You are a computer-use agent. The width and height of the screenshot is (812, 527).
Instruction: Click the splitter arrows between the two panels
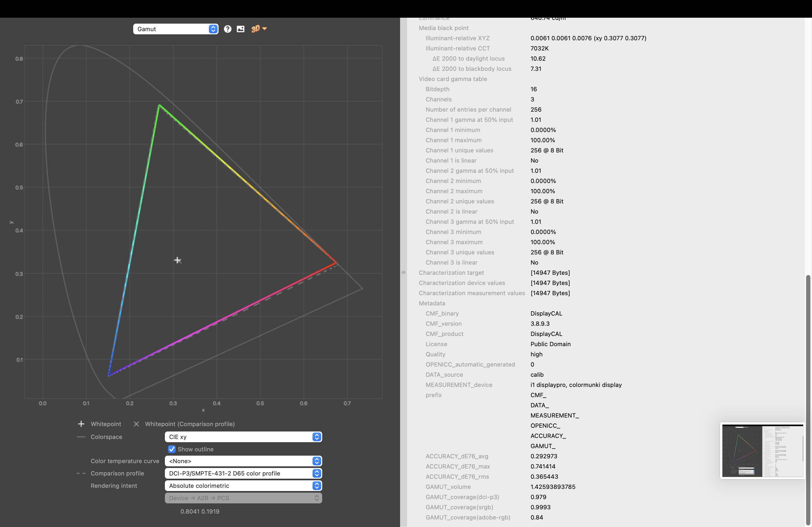[404, 272]
